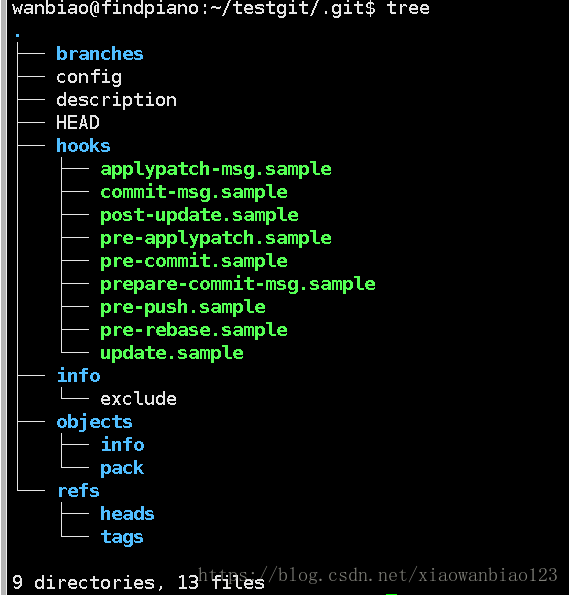Click the exclude file under info
Viewport: 569px width, 595px height.
139,399
